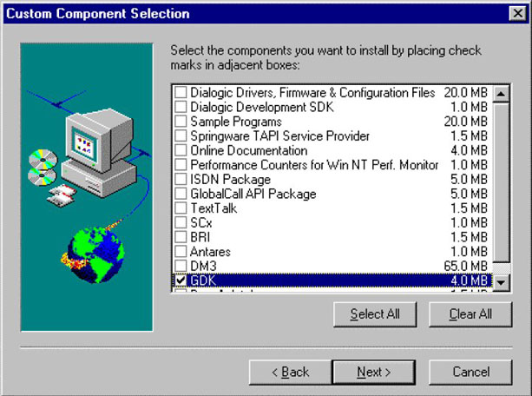Uncheck the GDK component checkbox
The width and height of the screenshot is (532, 396).
pos(181,280)
